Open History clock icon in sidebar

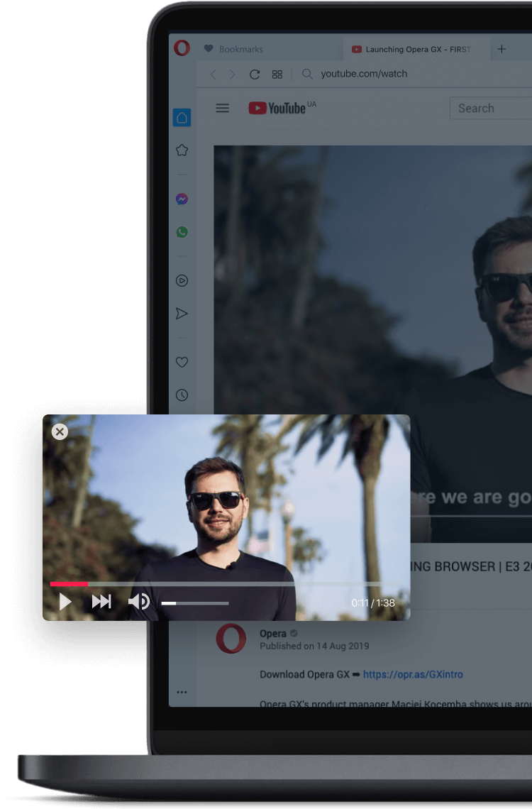point(182,395)
